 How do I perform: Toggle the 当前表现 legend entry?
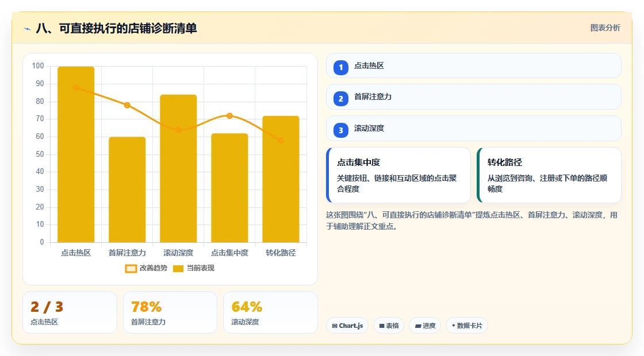tap(193, 268)
